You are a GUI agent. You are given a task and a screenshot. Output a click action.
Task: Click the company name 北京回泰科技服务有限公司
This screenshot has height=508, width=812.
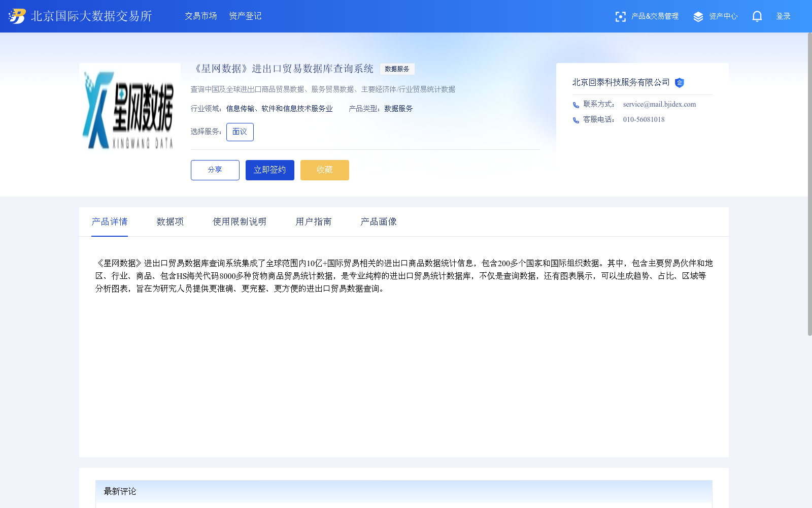click(621, 82)
